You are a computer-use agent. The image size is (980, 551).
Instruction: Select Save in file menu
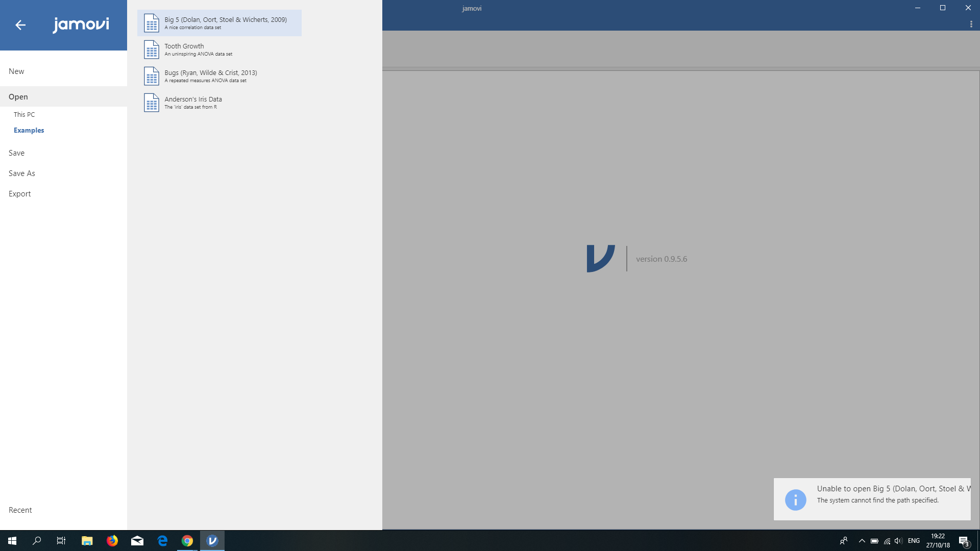click(63, 153)
